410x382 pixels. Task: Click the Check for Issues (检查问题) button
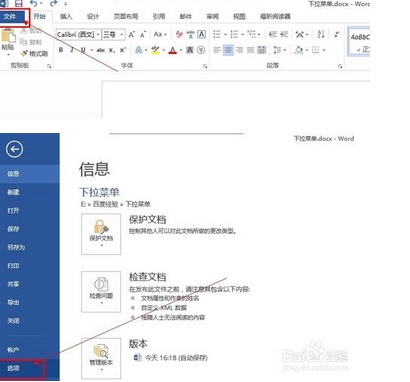point(101,292)
